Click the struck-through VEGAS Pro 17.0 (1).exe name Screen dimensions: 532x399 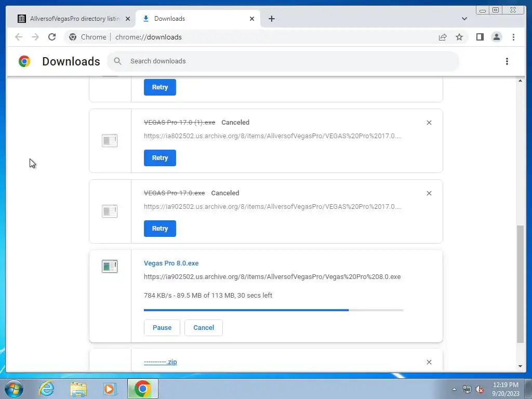pyautogui.click(x=179, y=123)
